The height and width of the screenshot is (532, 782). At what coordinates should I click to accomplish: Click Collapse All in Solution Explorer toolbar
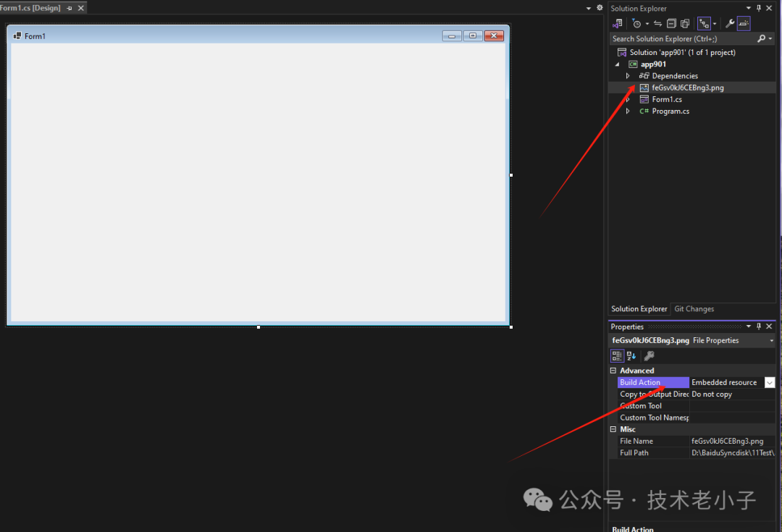pos(671,24)
